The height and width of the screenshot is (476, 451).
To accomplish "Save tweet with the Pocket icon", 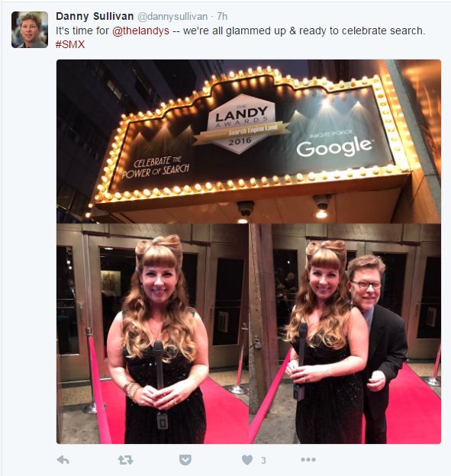I will tap(185, 460).
